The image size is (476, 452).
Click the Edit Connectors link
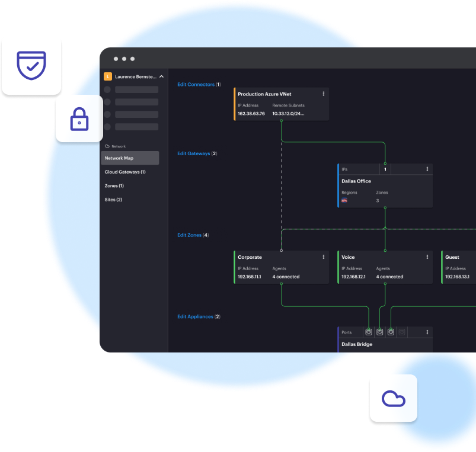point(194,84)
